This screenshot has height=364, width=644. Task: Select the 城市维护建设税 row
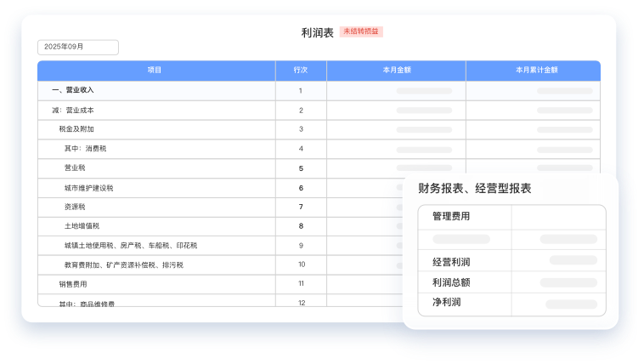pos(88,188)
